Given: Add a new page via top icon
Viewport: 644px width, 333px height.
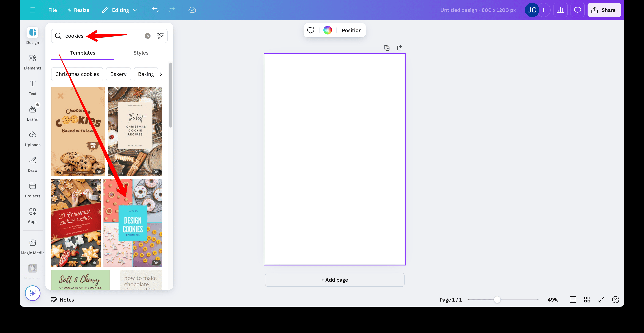Looking at the screenshot, I should click(400, 48).
